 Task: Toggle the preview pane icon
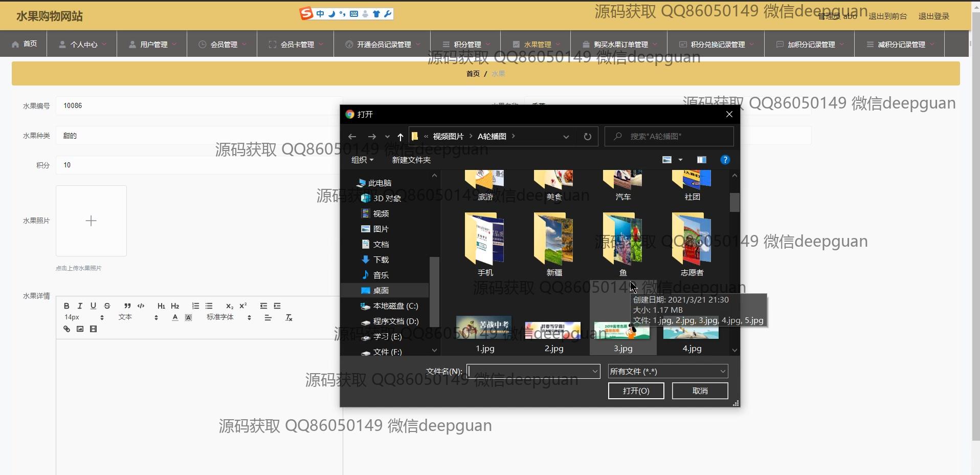tap(701, 160)
